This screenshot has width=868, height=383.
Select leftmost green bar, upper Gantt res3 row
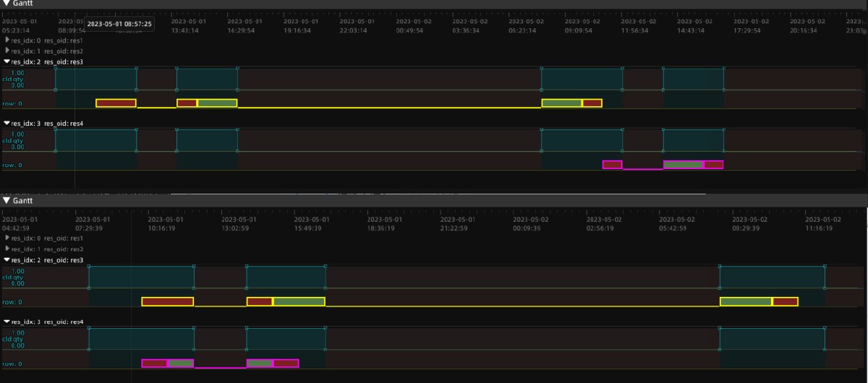[217, 103]
